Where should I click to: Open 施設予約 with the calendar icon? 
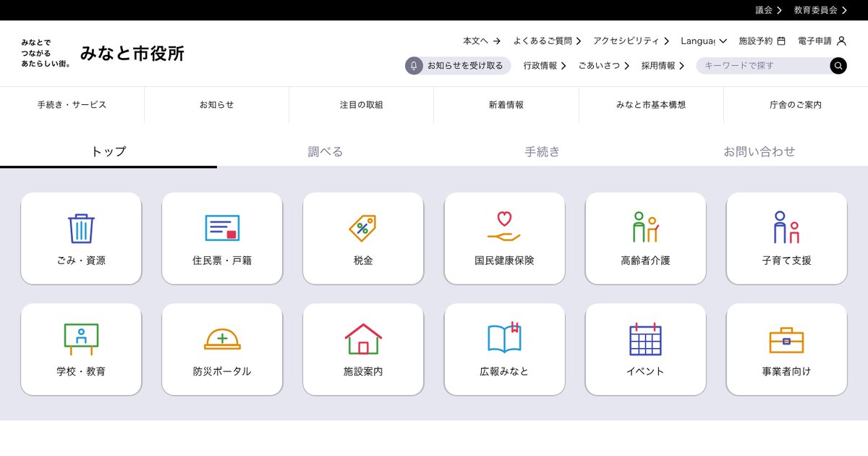click(x=762, y=41)
